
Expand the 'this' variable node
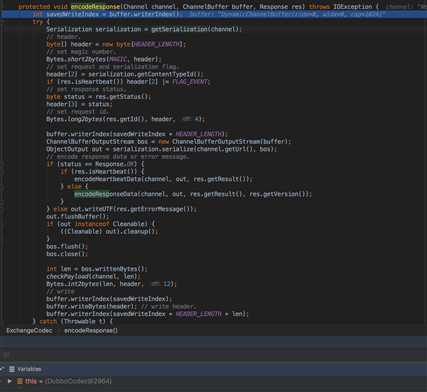click(10, 381)
